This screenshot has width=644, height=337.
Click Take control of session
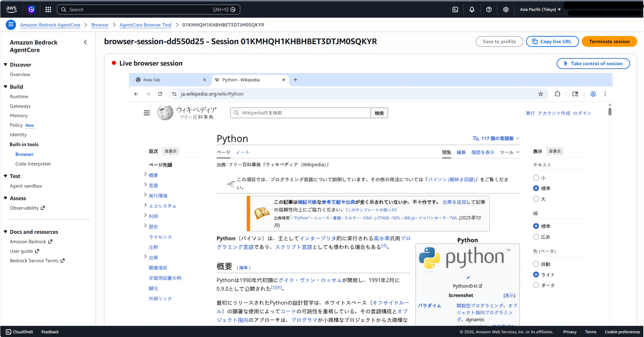(x=593, y=64)
